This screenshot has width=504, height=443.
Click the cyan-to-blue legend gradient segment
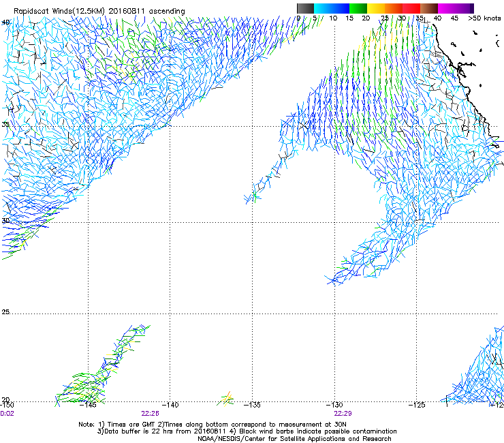coord(332,8)
